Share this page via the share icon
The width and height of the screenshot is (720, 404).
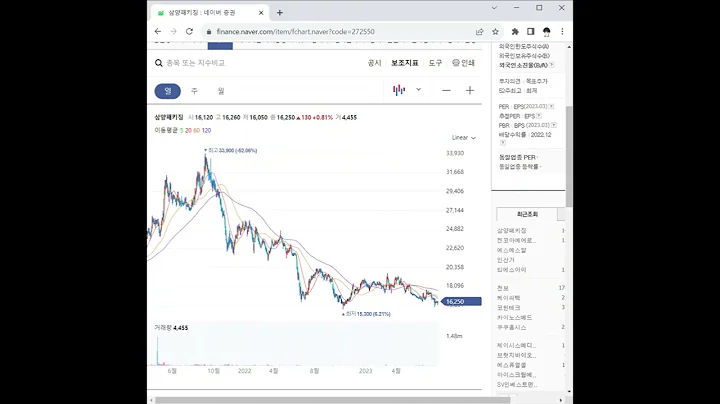click(x=480, y=32)
